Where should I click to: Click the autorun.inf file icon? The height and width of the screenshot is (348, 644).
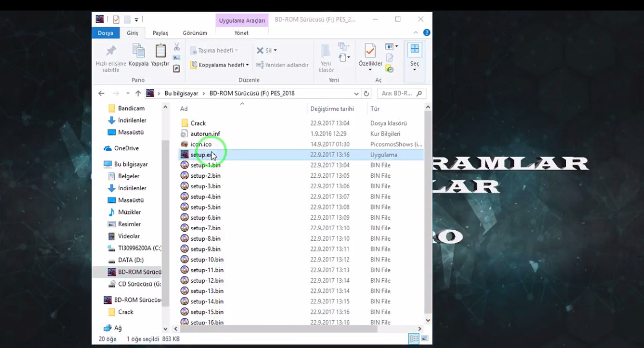coord(185,134)
